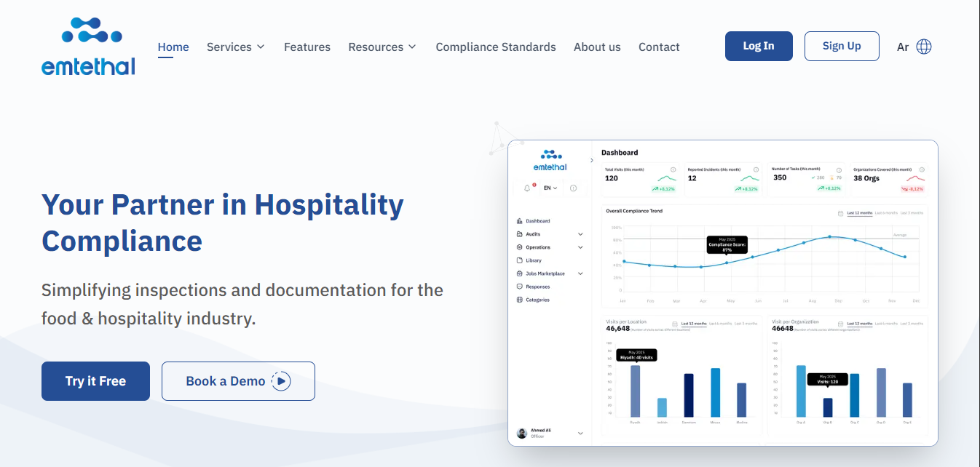980x467 pixels.
Task: Open the notifications bell icon
Action: tap(527, 187)
